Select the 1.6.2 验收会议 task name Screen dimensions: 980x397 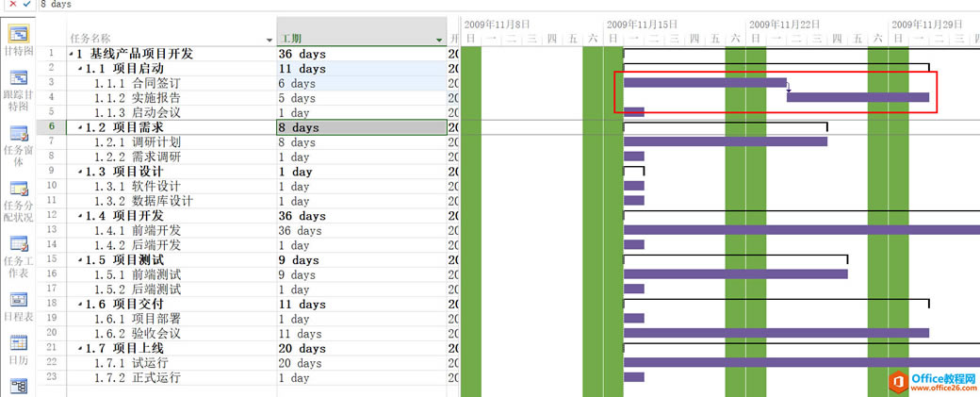click(138, 334)
